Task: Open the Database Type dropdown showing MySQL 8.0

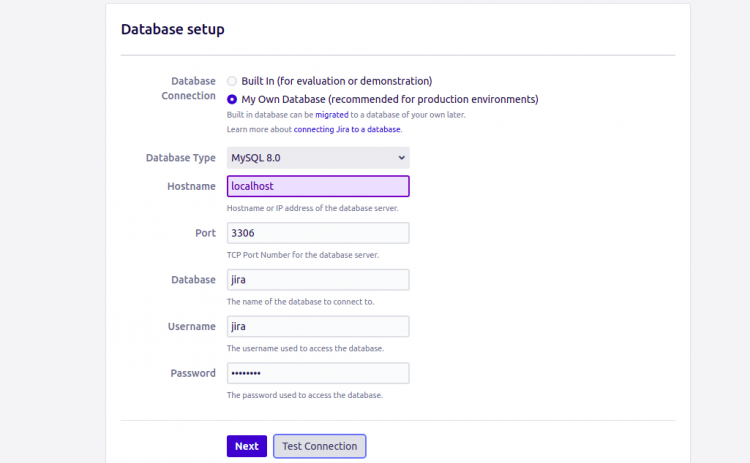Action: tap(318, 158)
